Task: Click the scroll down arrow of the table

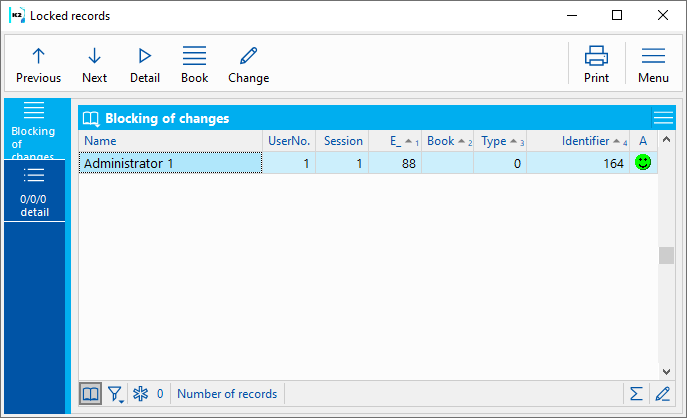Action: (x=666, y=372)
